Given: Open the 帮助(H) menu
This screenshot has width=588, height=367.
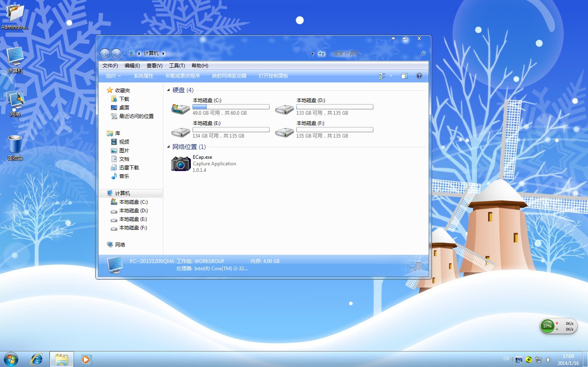Looking at the screenshot, I should (200, 66).
